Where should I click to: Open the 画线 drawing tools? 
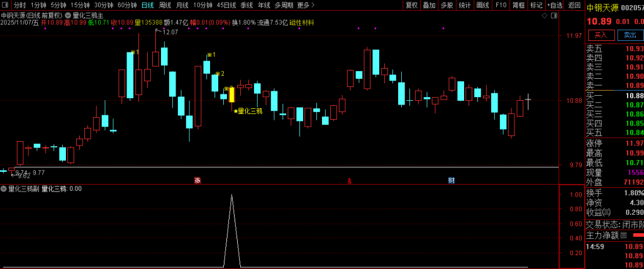pyautogui.click(x=482, y=5)
